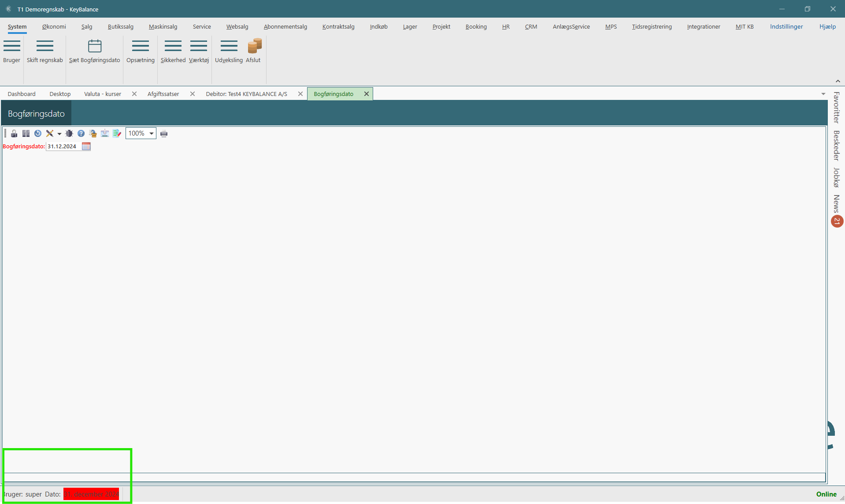Click the padlock icon in the form toolbar
The height and width of the screenshot is (504, 845).
[x=14, y=133]
